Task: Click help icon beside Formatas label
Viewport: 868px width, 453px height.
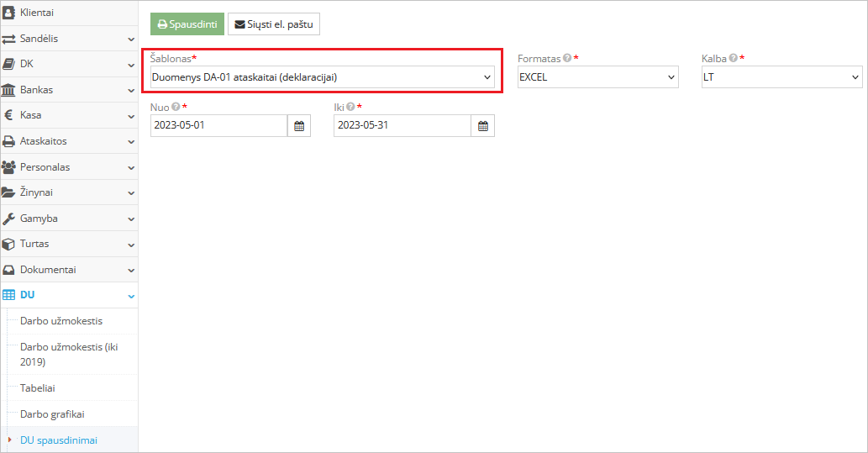Action: 567,59
